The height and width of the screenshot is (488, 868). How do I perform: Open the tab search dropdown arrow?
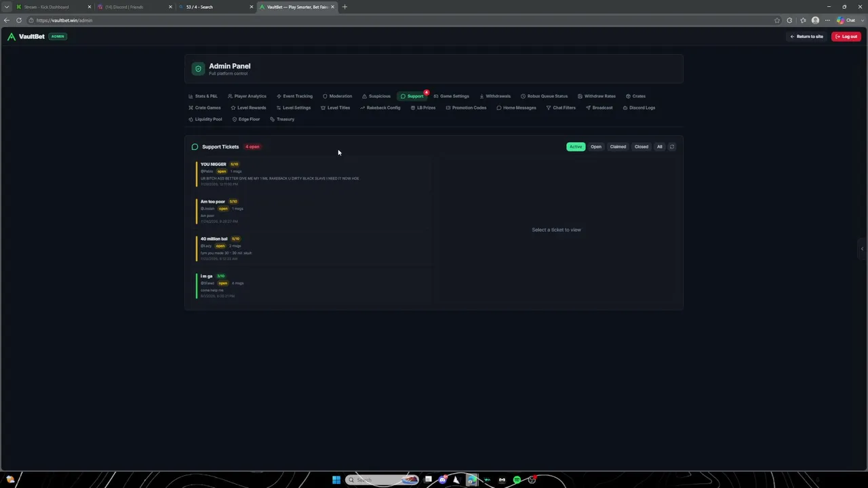pos(6,7)
